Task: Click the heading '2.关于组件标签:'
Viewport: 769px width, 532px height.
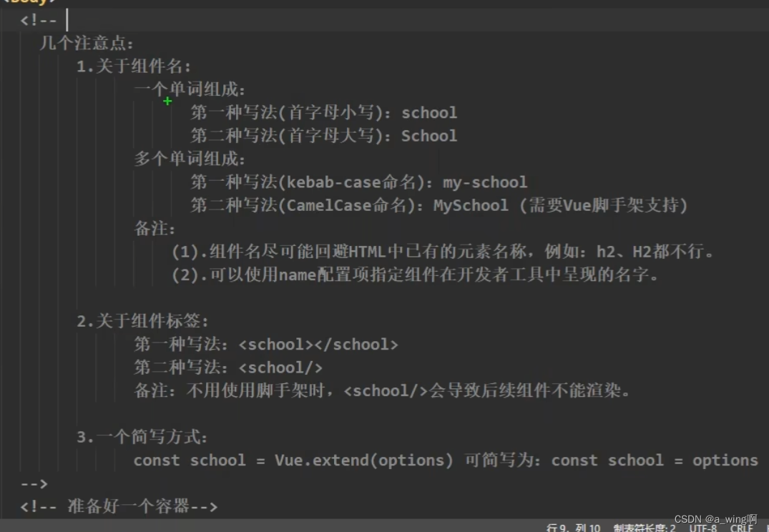Action: (x=143, y=321)
